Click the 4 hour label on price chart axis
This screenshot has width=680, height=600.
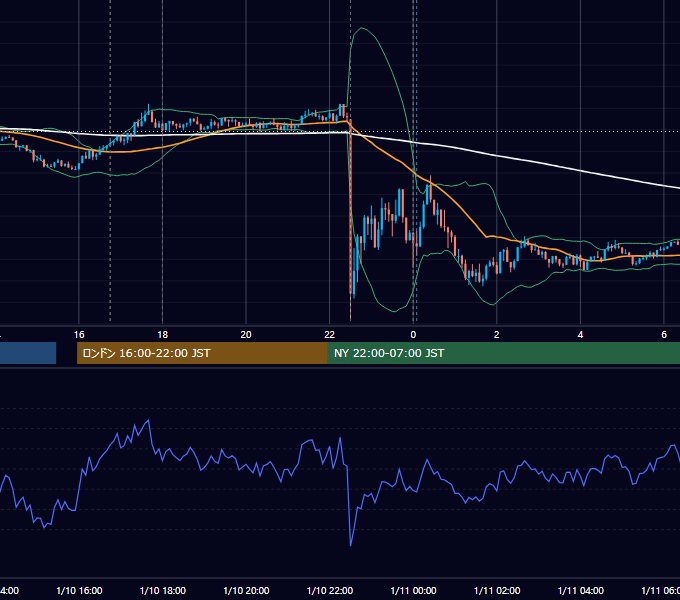coord(580,335)
